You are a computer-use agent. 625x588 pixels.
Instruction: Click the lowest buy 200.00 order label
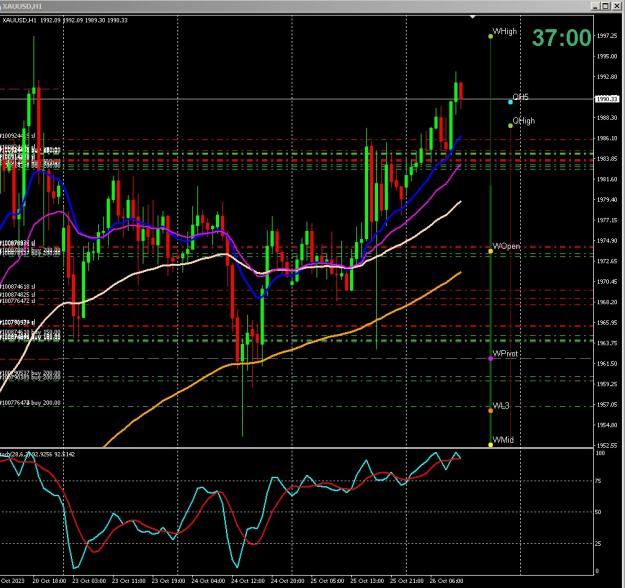(30, 403)
